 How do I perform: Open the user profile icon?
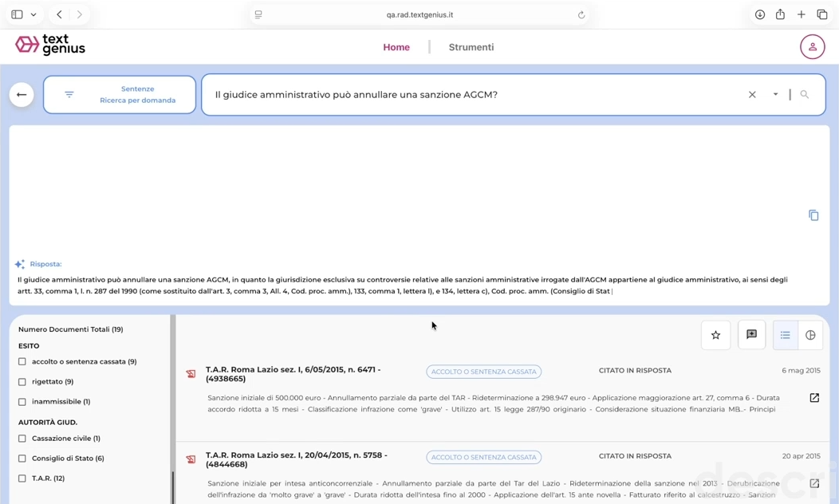point(812,47)
